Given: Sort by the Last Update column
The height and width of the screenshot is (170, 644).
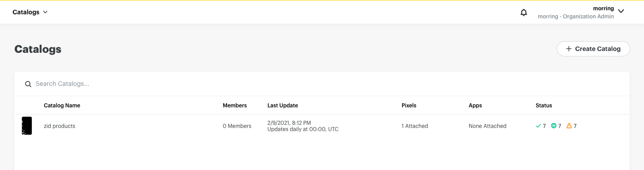Looking at the screenshot, I should 283,106.
